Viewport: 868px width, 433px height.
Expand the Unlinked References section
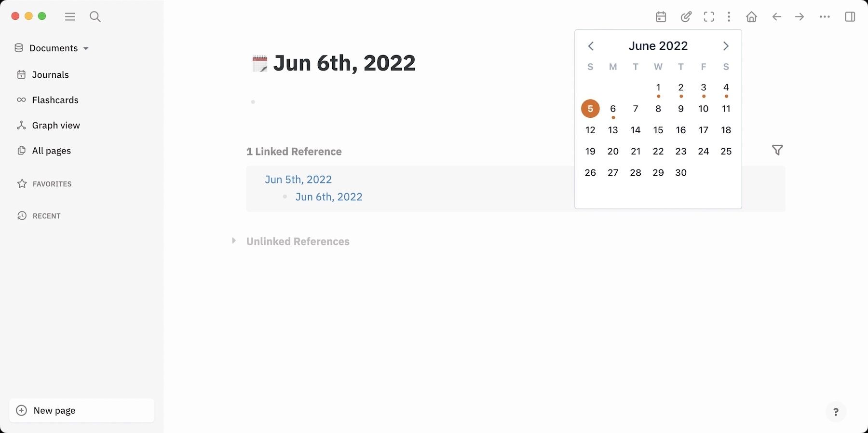coord(234,241)
